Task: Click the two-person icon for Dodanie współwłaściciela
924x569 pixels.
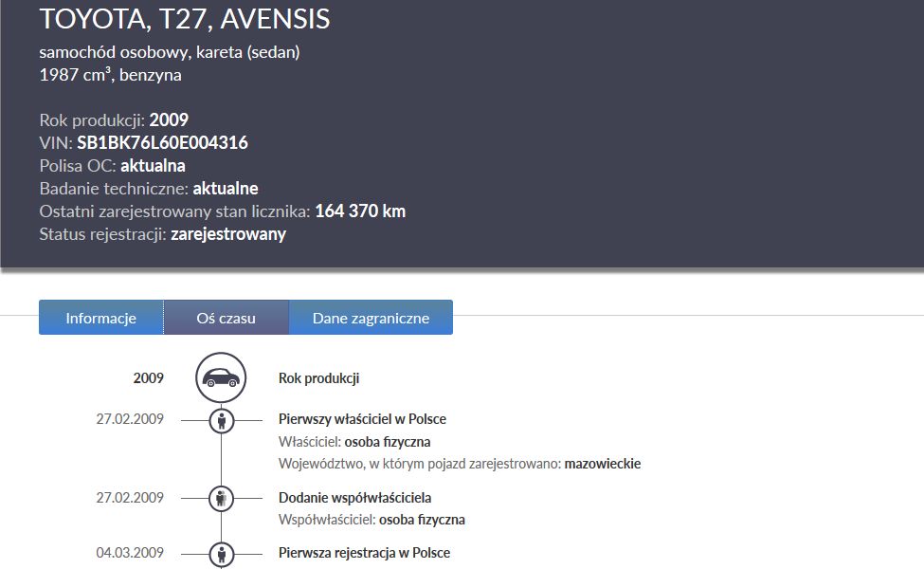Action: [222, 498]
